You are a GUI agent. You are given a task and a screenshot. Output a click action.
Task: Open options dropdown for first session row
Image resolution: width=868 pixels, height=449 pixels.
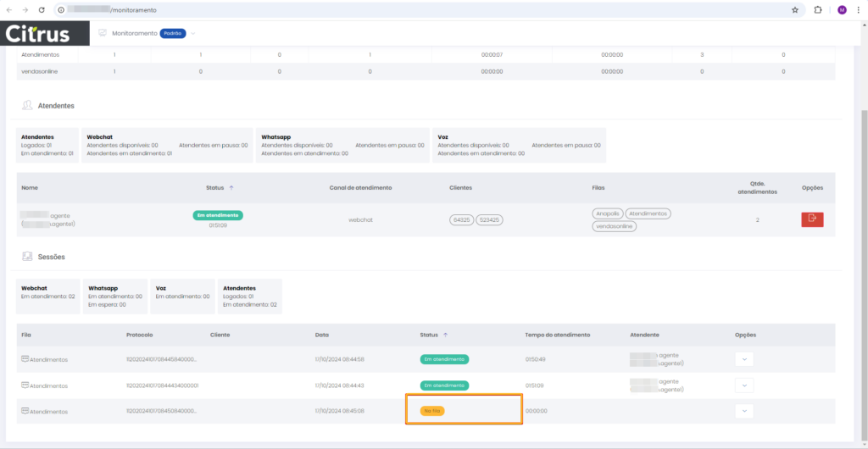(x=744, y=359)
